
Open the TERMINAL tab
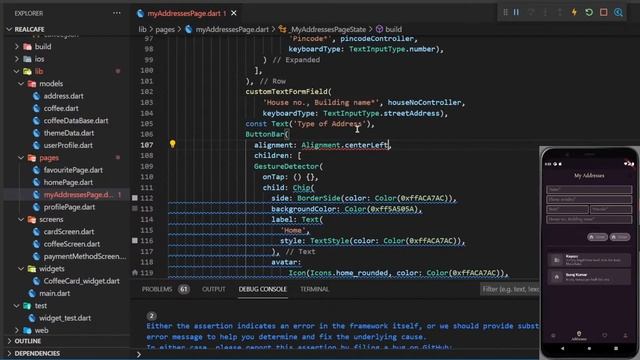[x=314, y=289]
